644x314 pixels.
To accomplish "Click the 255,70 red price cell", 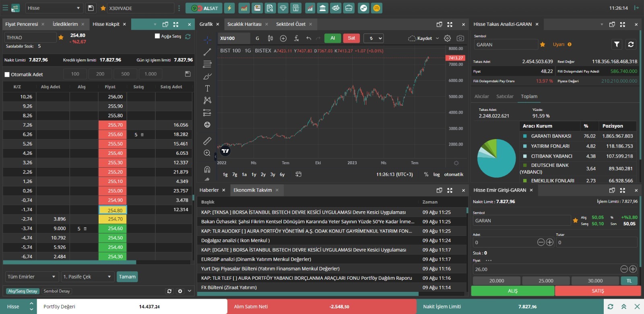I will [x=113, y=125].
